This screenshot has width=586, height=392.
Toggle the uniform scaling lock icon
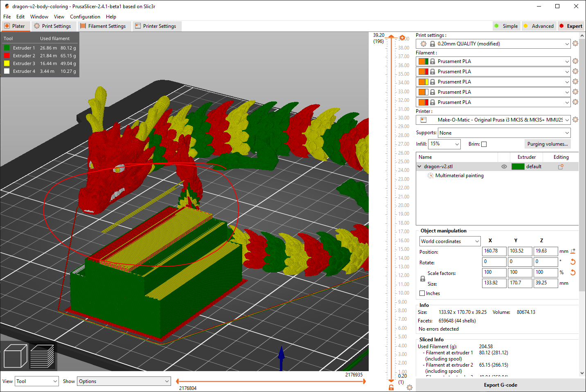pos(423,278)
